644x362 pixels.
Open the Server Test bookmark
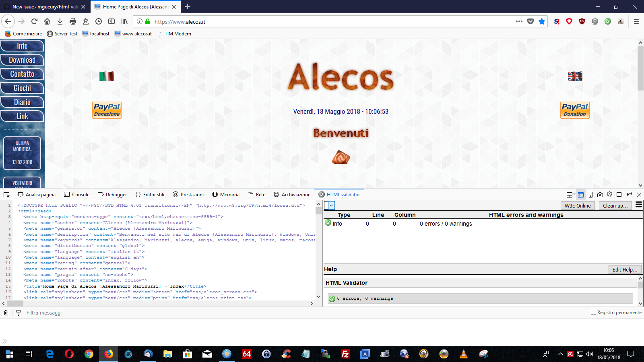[x=62, y=34]
